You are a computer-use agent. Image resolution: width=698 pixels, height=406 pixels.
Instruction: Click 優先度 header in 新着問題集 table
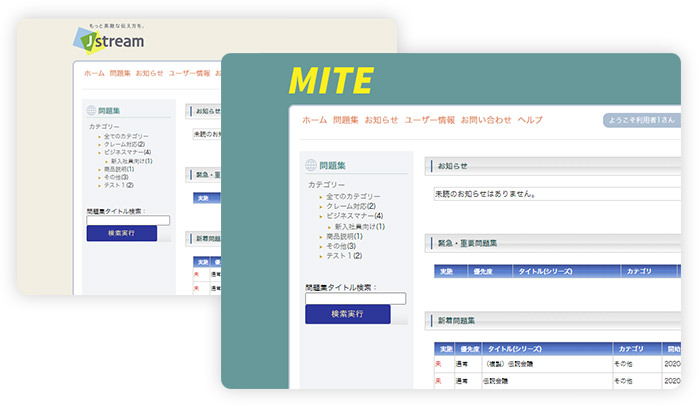tap(468, 349)
